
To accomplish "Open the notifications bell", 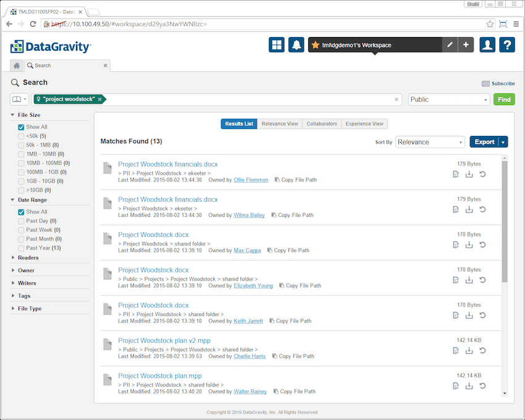I will [x=296, y=45].
